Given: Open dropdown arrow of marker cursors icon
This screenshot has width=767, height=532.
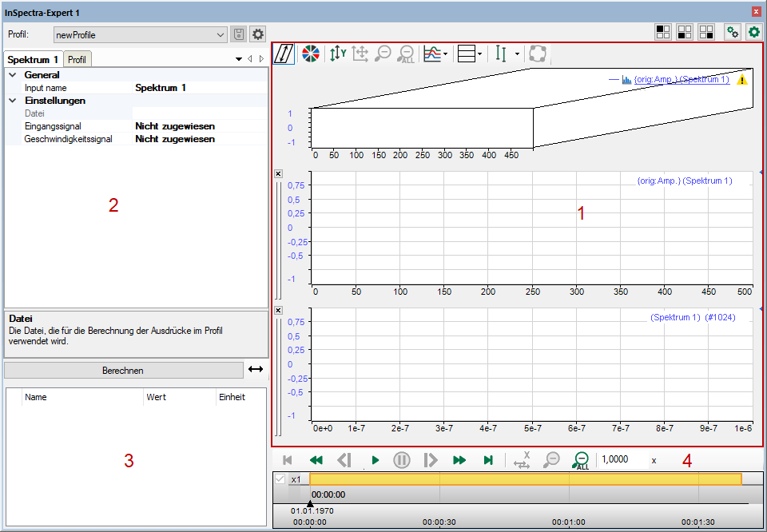Looking at the screenshot, I should (517, 54).
